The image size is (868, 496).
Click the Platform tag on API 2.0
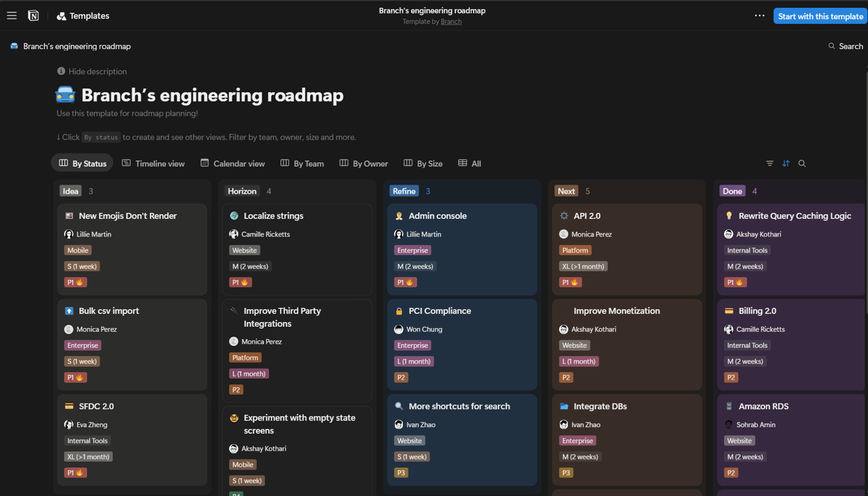575,250
